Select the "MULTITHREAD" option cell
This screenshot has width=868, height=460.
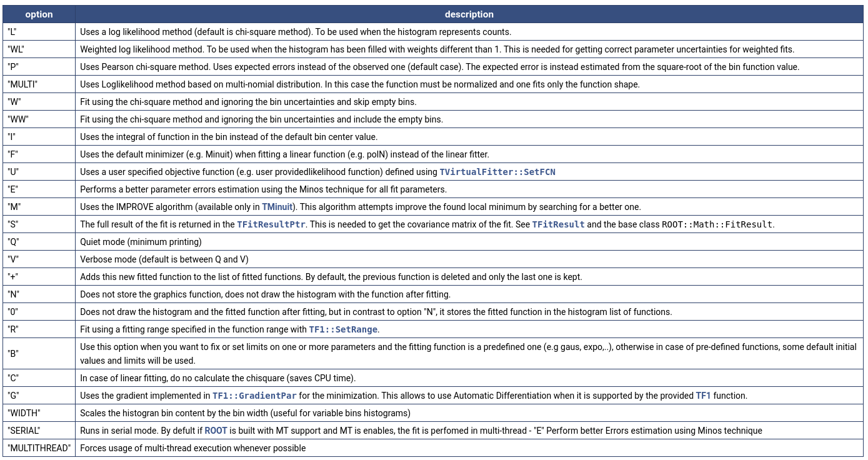(39, 448)
